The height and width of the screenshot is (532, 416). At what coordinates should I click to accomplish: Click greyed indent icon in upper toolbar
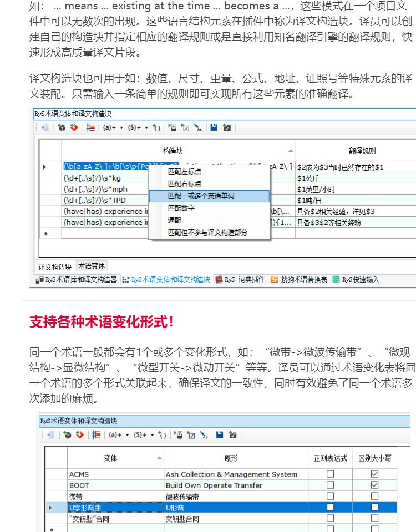pos(45,127)
